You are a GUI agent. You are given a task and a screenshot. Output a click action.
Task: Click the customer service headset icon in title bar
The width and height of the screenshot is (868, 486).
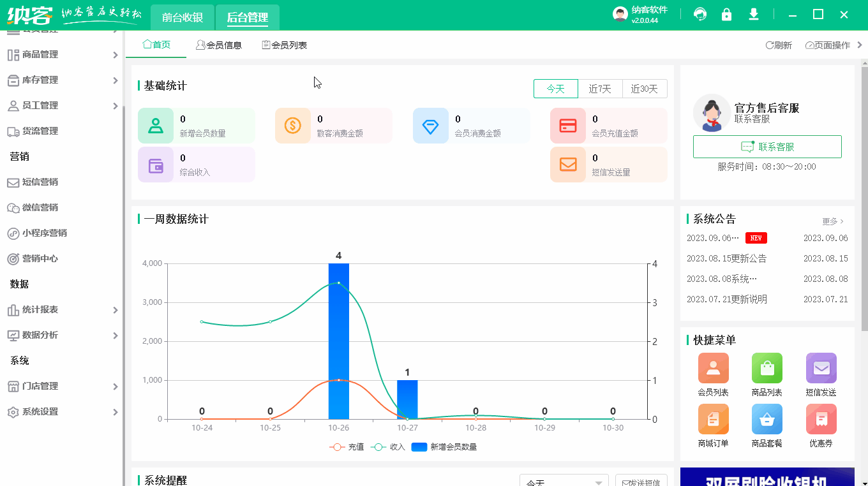point(700,13)
